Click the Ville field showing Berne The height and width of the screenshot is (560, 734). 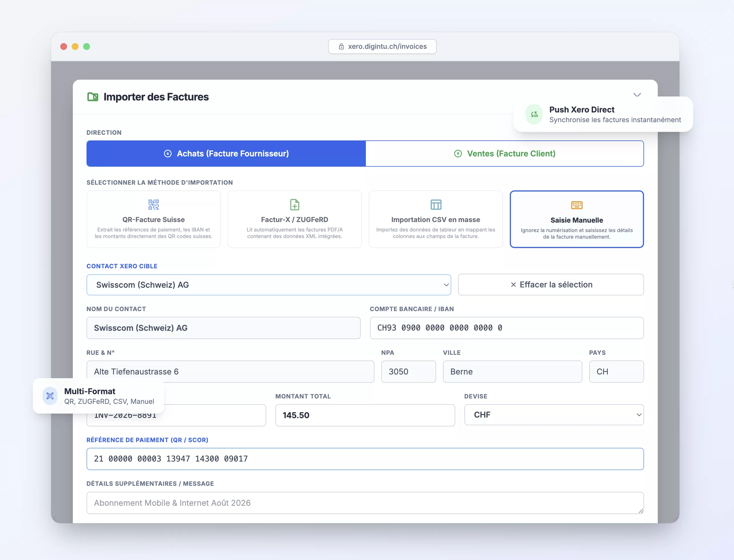coord(512,371)
